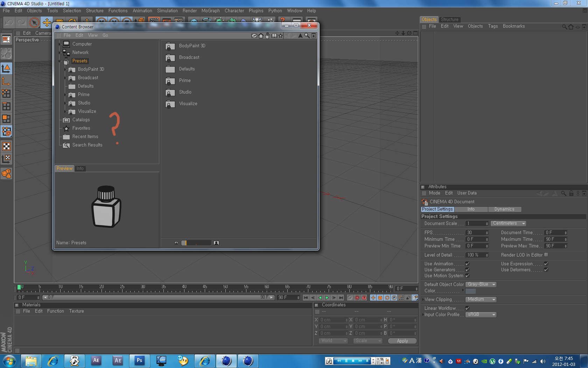Click the auto-switch mode icon in left palette

tap(6, 131)
